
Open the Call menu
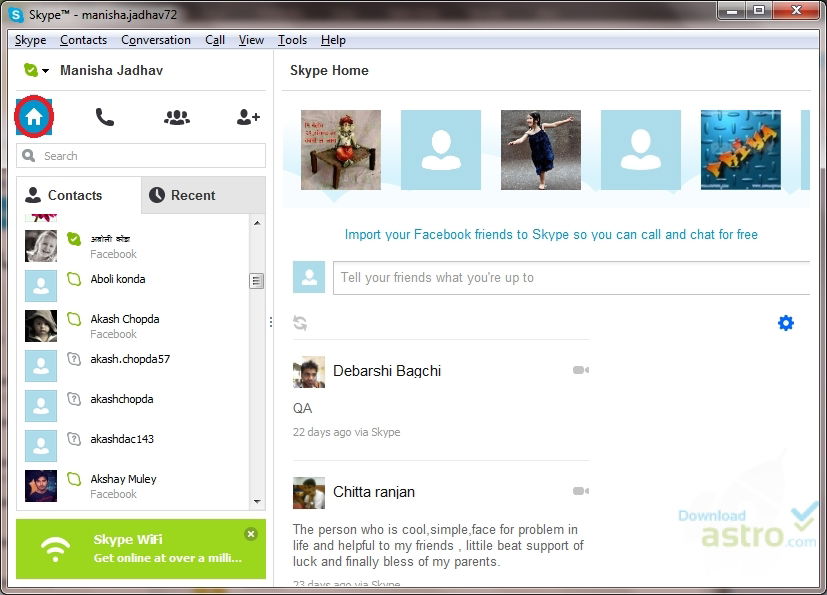click(215, 40)
